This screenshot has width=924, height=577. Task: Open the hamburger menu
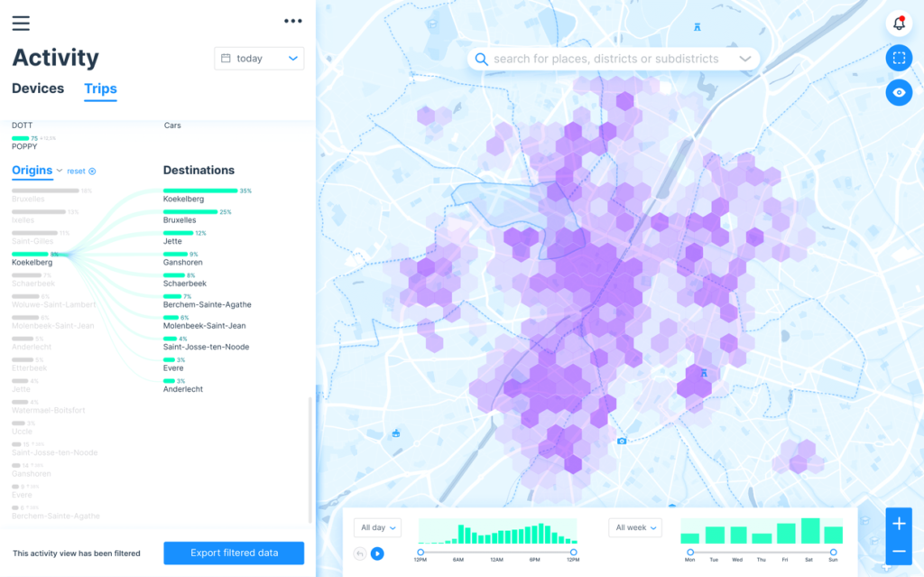click(21, 23)
